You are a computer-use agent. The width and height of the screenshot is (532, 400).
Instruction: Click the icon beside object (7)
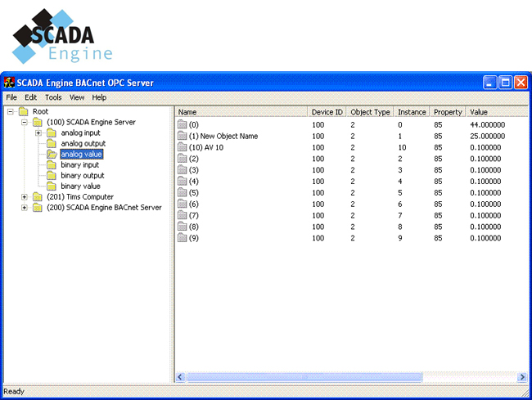click(183, 215)
